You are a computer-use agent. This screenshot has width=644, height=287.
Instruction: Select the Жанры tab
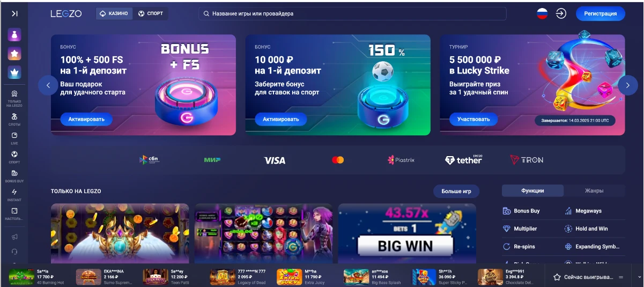(594, 190)
